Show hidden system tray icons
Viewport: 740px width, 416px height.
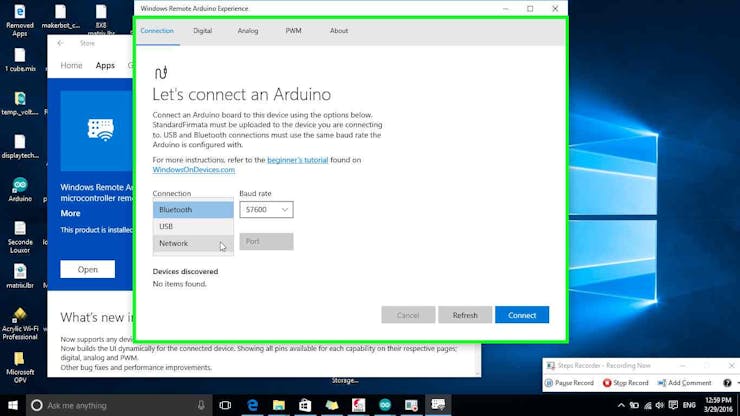(621, 405)
